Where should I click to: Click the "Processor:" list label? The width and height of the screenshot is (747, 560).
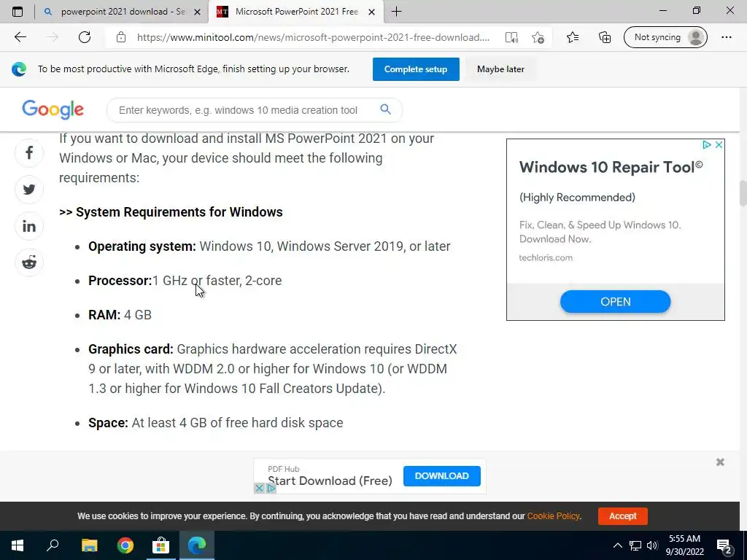coord(120,281)
